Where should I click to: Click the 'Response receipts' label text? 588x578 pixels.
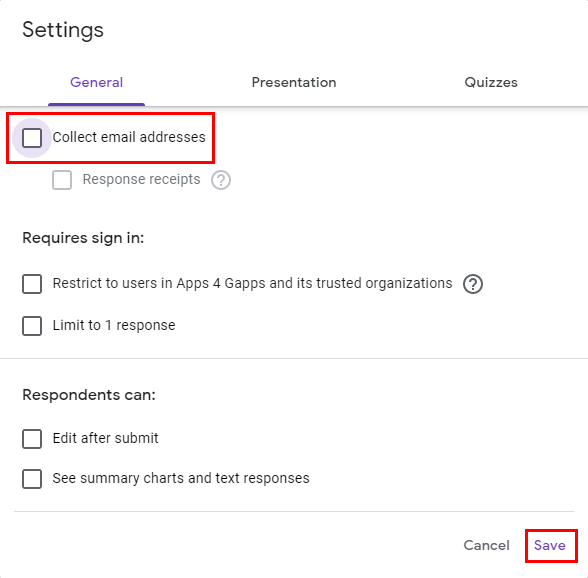tap(141, 179)
